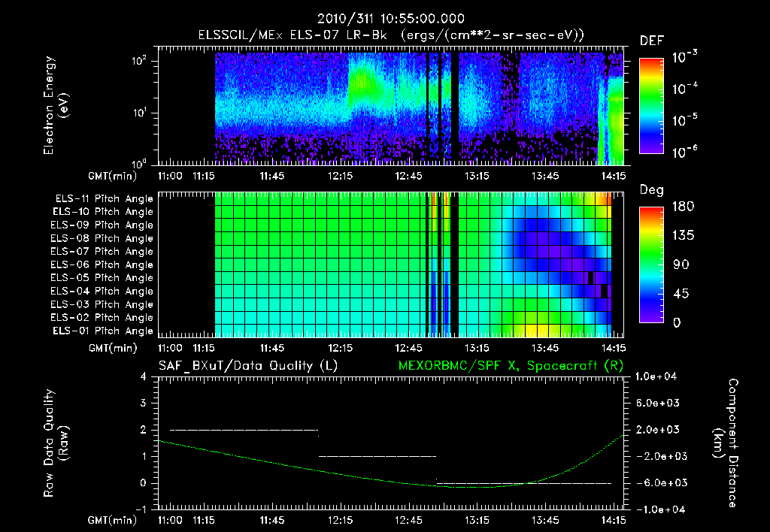Image resolution: width=770 pixels, height=532 pixels.
Task: Click the 10^2 energy axis value
Action: point(138,61)
